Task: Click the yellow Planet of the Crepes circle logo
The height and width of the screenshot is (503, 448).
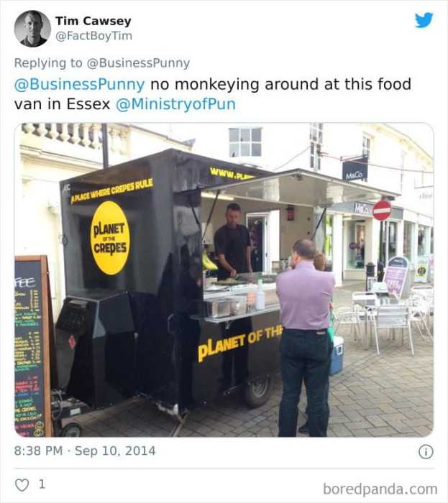Action: (x=110, y=238)
